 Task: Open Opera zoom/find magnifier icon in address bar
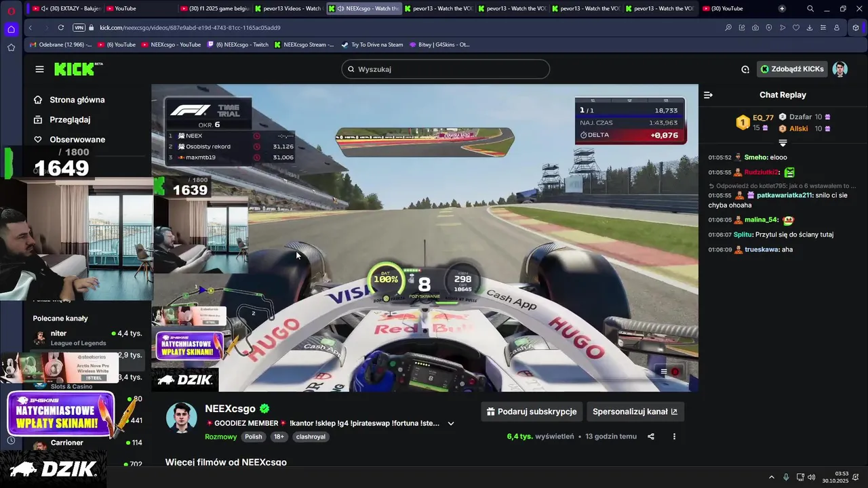tap(728, 28)
